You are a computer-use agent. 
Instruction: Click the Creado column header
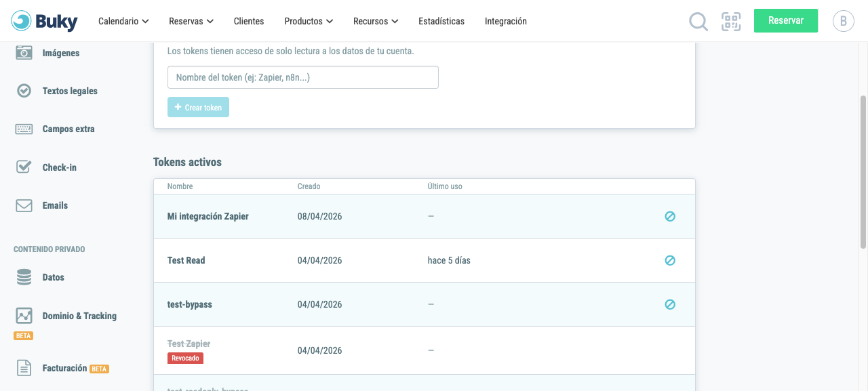pyautogui.click(x=309, y=186)
